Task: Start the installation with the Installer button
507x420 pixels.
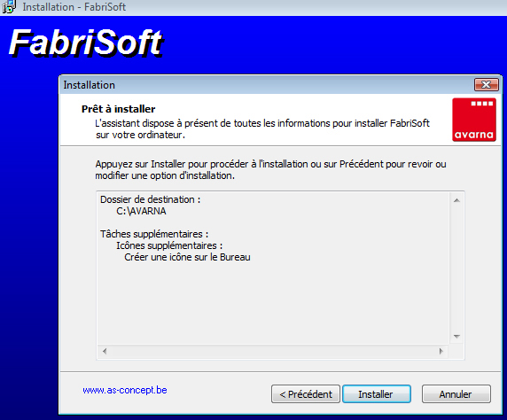Action: click(377, 393)
